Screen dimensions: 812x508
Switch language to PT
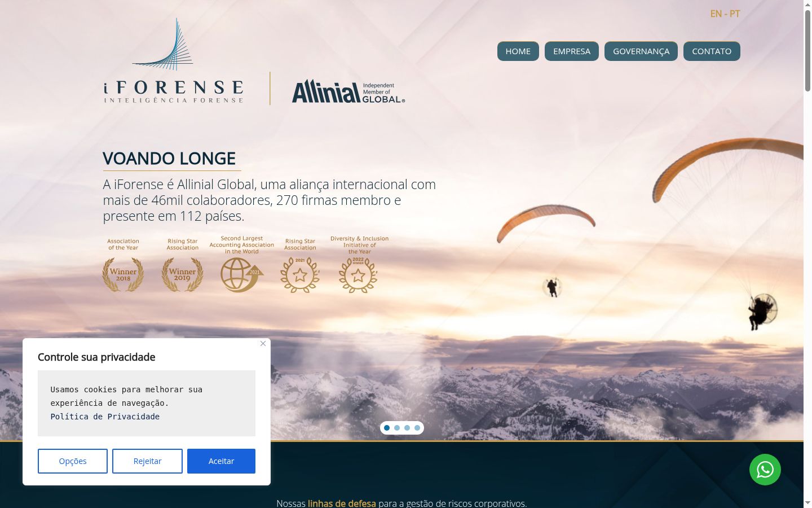[735, 14]
